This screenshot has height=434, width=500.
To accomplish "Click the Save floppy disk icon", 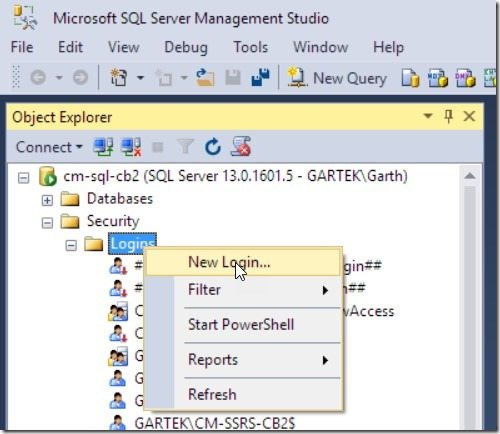I will click(233, 78).
